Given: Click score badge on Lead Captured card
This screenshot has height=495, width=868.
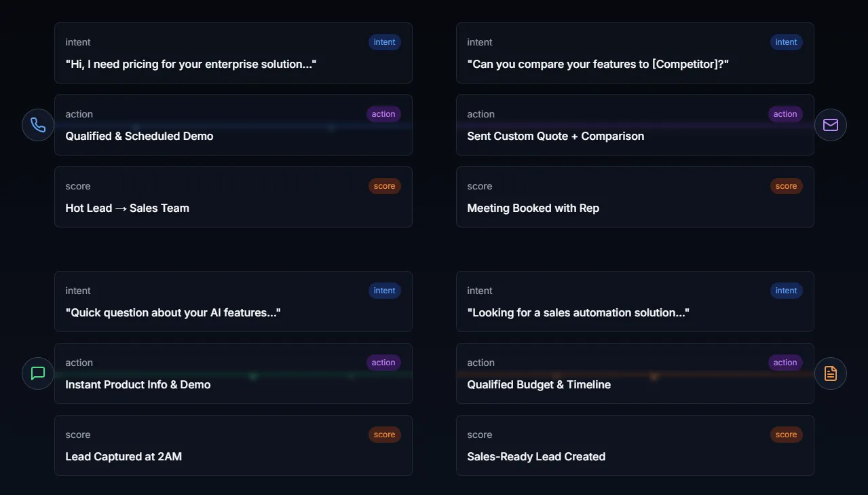Looking at the screenshot, I should pyautogui.click(x=384, y=435).
